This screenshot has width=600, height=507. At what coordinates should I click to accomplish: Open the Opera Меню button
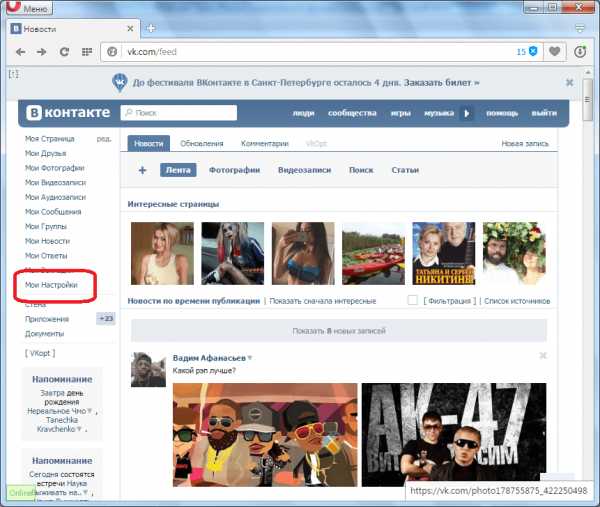pyautogui.click(x=29, y=8)
